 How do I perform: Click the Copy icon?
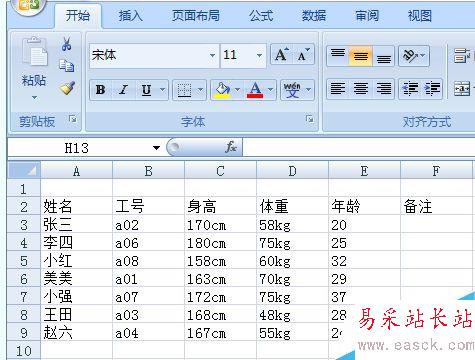[67, 66]
